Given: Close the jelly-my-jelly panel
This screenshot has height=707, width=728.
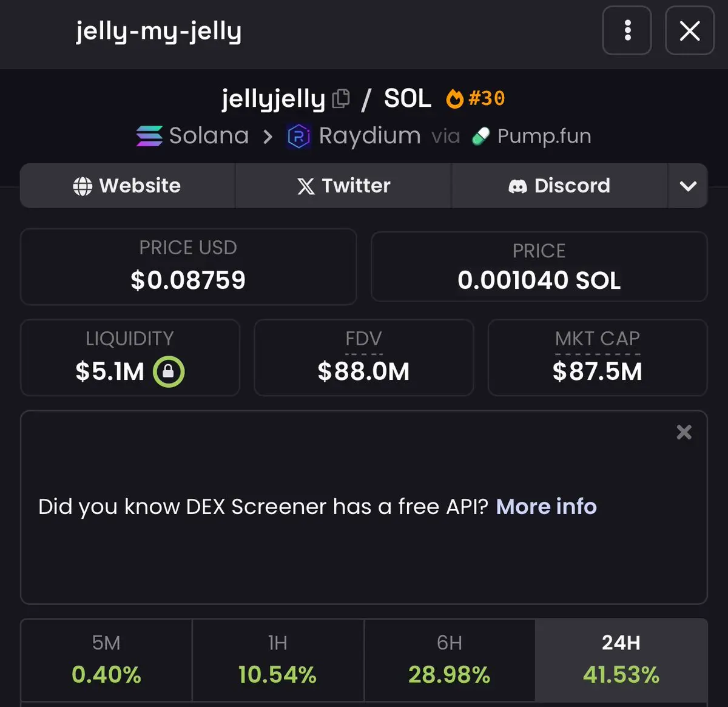Looking at the screenshot, I should [x=690, y=30].
